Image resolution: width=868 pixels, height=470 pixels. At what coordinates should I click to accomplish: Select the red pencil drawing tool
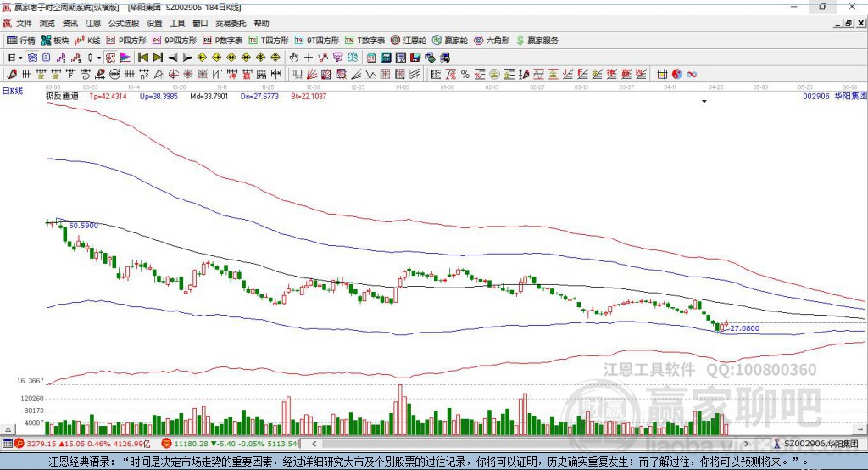click(x=12, y=75)
